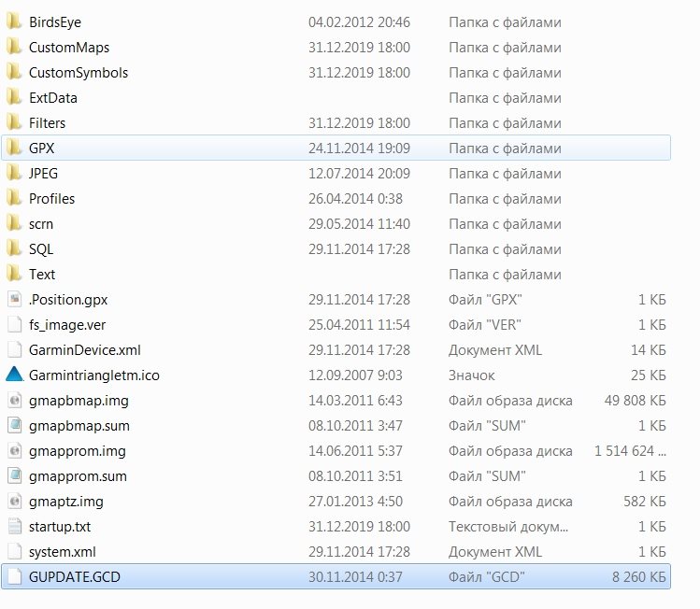The width and height of the screenshot is (700, 609).
Task: Click the GPX folder icon
Action: click(x=14, y=148)
